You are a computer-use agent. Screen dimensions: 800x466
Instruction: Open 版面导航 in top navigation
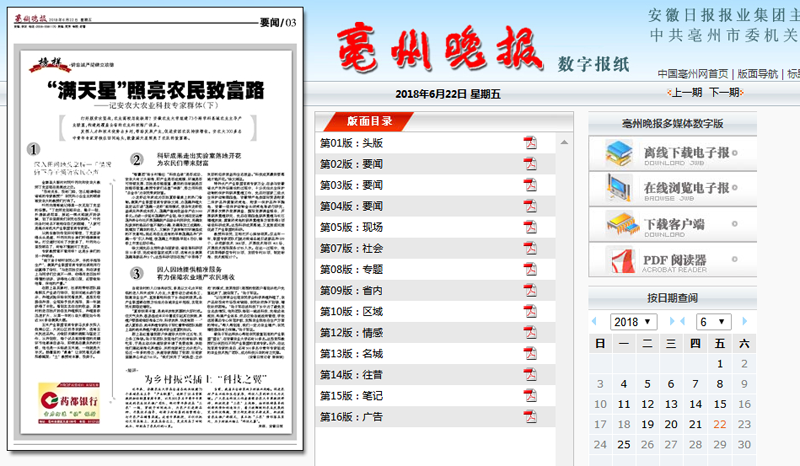[x=758, y=73]
